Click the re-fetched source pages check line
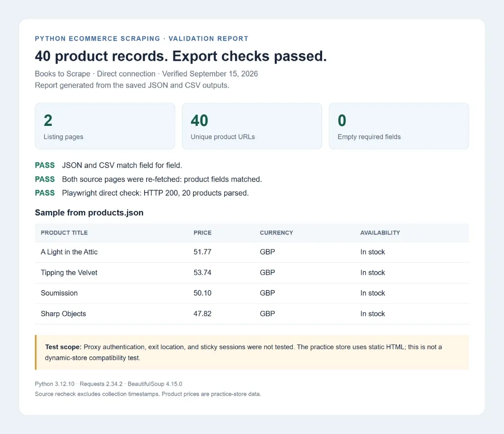 coord(149,179)
